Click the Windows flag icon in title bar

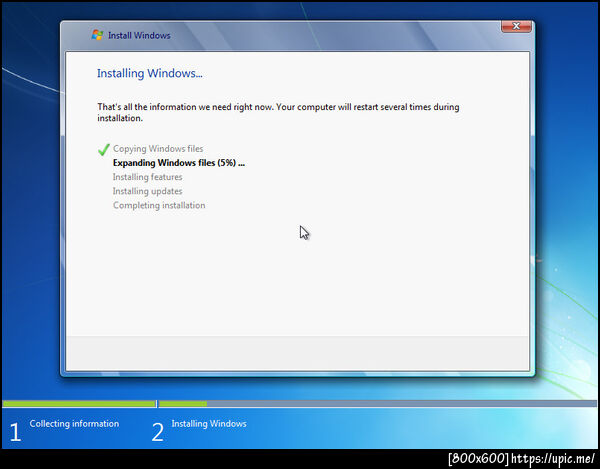click(97, 35)
